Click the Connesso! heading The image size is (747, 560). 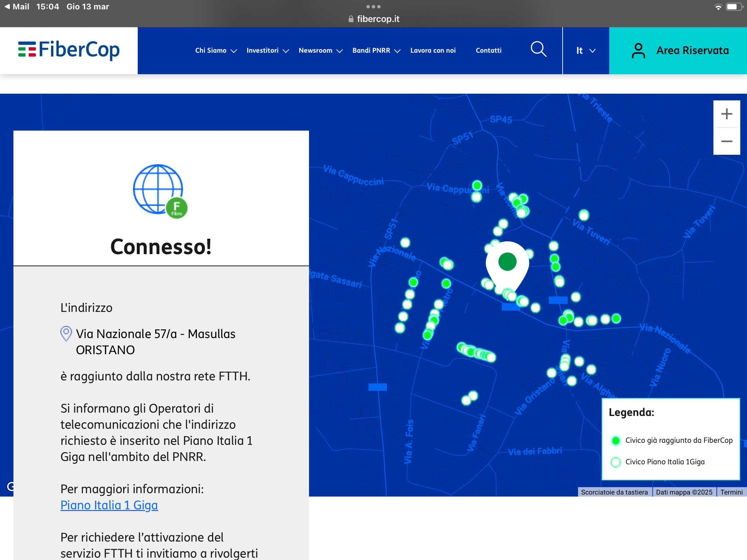coord(161,247)
